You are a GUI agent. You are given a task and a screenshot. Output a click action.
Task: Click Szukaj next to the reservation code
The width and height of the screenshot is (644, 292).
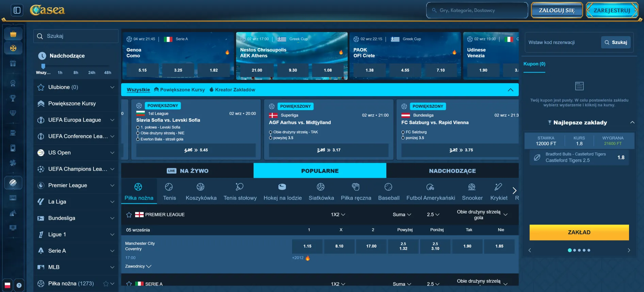tap(616, 42)
